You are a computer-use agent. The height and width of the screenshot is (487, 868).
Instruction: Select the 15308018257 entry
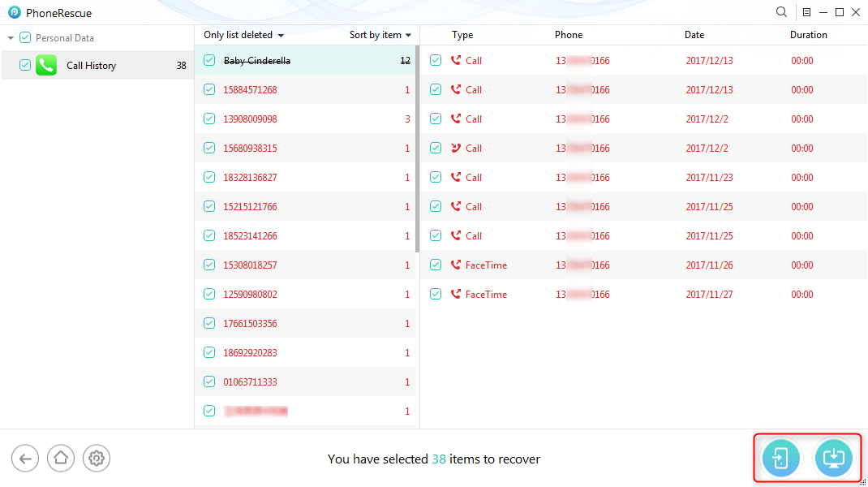tap(305, 265)
